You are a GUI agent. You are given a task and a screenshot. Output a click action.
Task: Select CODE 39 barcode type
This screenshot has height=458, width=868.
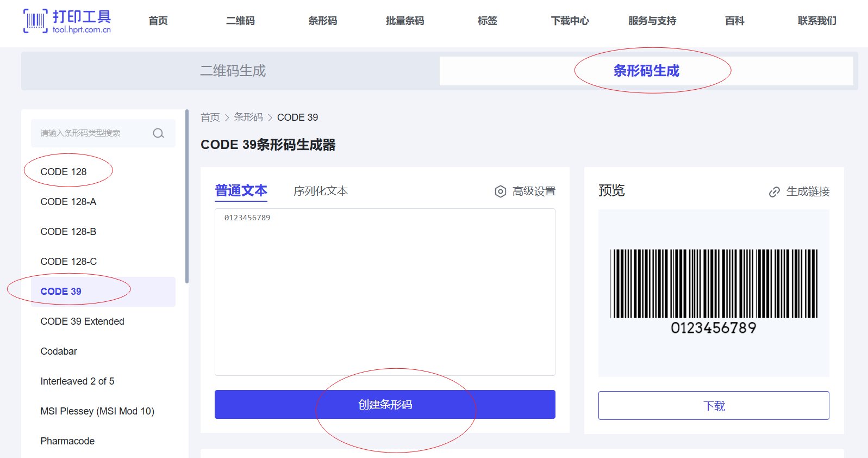tap(103, 292)
